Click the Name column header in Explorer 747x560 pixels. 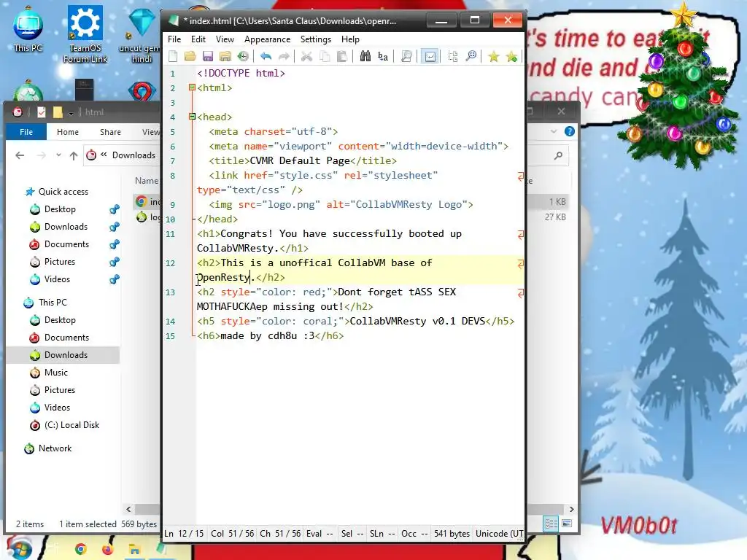pyautogui.click(x=146, y=181)
